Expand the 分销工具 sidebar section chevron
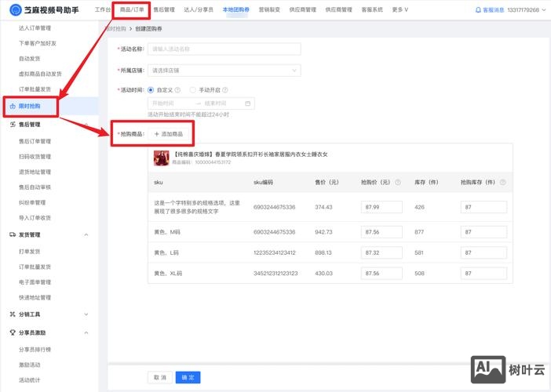 click(86, 314)
